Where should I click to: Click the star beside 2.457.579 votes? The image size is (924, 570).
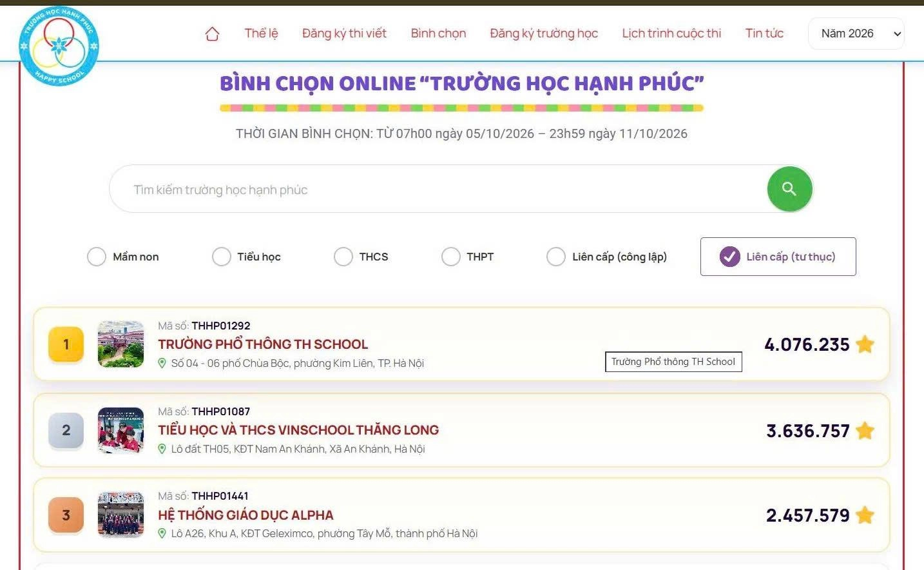(865, 515)
